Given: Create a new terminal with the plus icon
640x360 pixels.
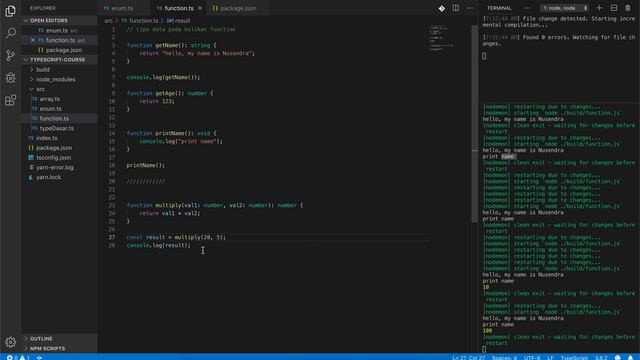Looking at the screenshot, I should 599,8.
